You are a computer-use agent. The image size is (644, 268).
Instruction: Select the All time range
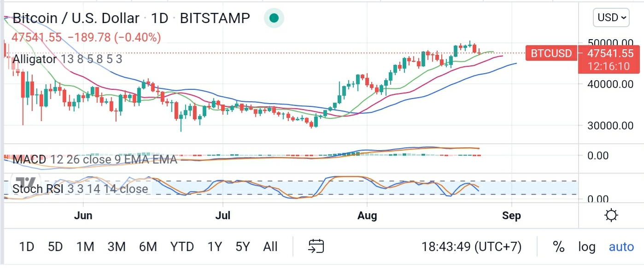(270, 247)
